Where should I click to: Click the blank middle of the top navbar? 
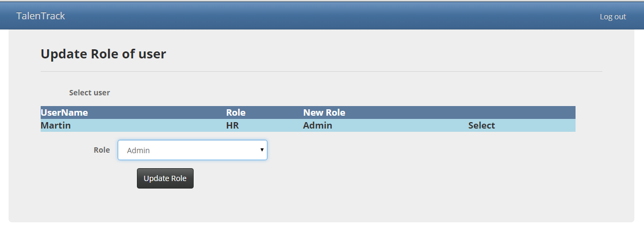321,16
